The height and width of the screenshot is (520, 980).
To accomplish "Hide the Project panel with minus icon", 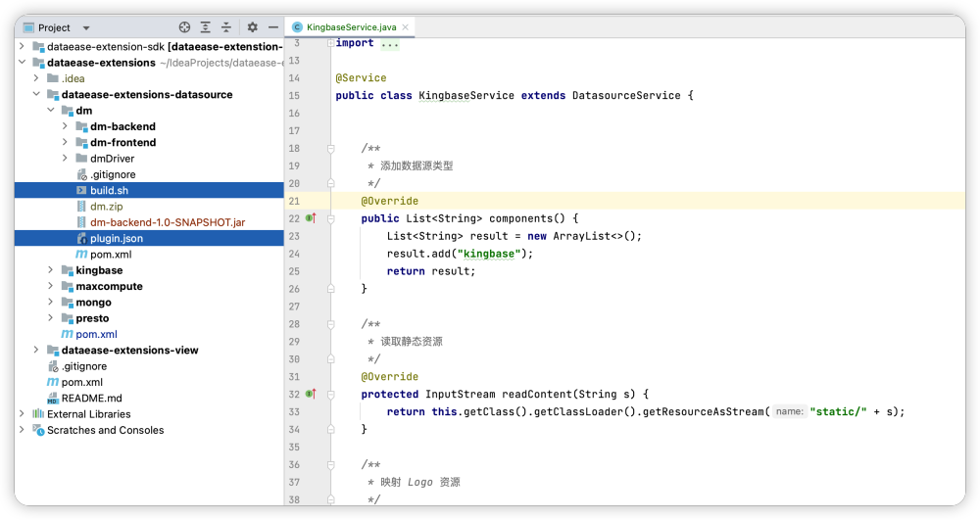I will 273,27.
